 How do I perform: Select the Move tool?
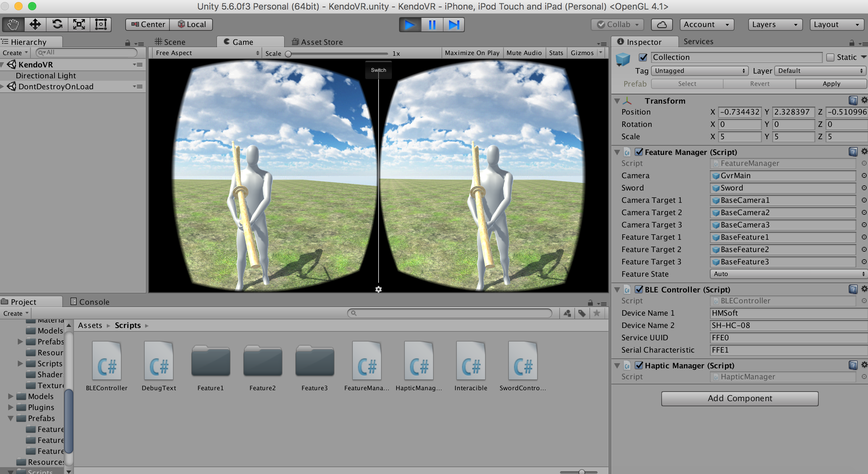point(35,25)
